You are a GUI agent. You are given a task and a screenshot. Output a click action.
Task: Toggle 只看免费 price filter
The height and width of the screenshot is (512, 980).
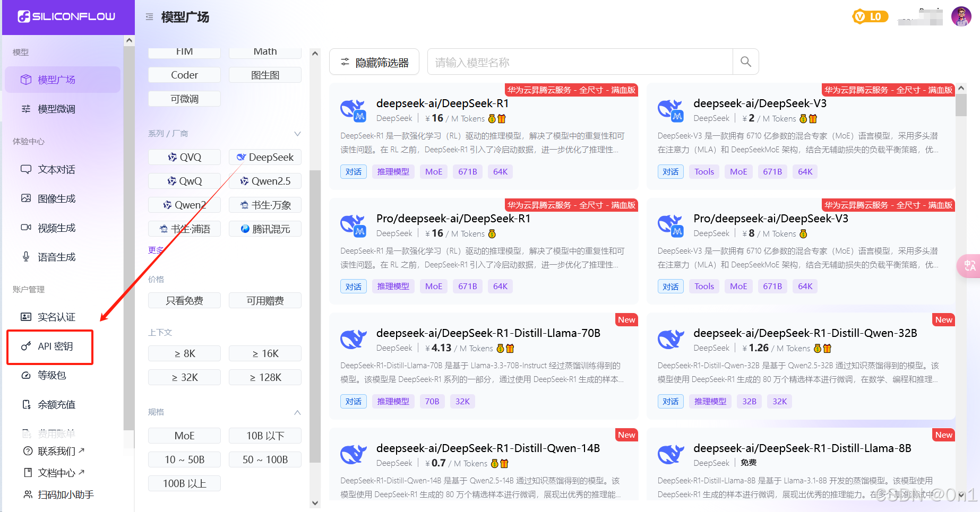[x=184, y=300]
